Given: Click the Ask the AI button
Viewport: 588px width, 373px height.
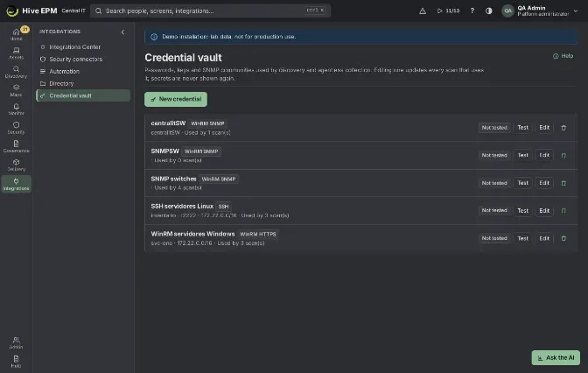Looking at the screenshot, I should (556, 357).
